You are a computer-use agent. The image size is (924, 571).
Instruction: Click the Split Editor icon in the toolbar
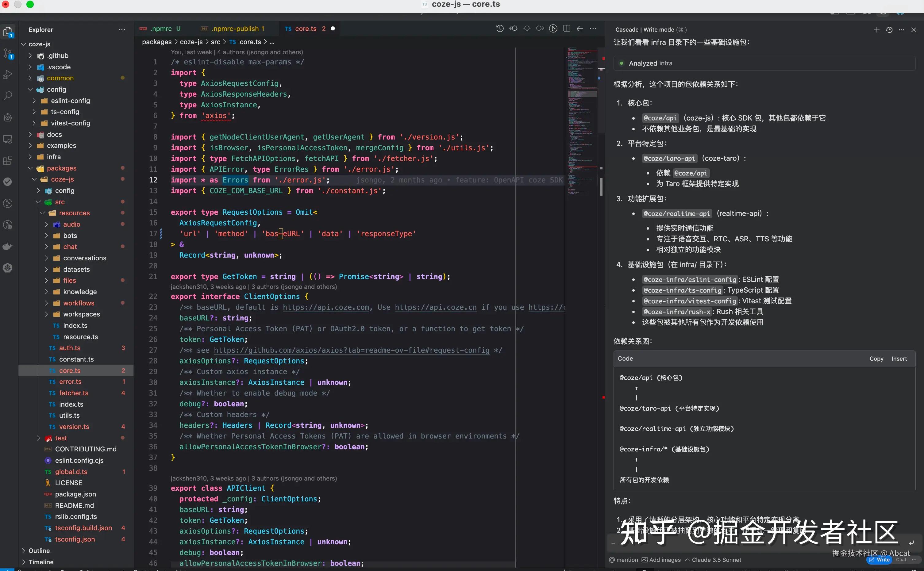566,28
